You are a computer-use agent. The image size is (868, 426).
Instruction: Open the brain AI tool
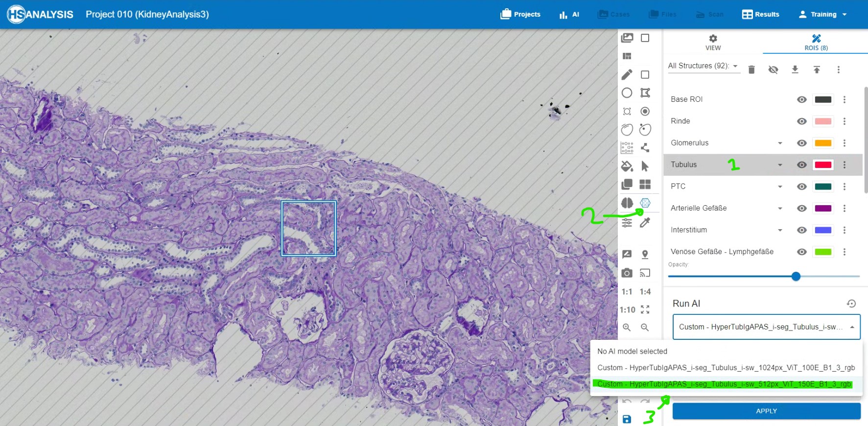pos(627,203)
